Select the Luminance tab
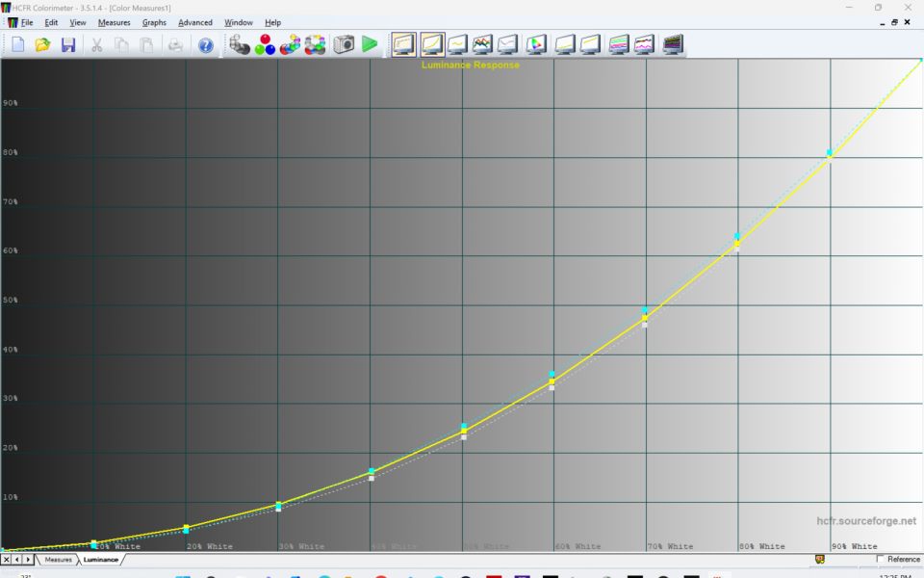Image resolution: width=924 pixels, height=578 pixels. [x=101, y=560]
